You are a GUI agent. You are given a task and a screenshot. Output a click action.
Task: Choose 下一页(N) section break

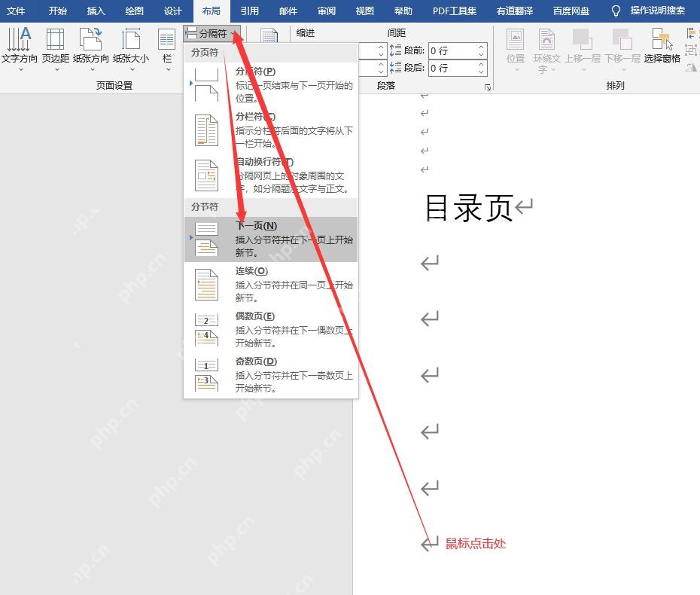click(x=271, y=240)
